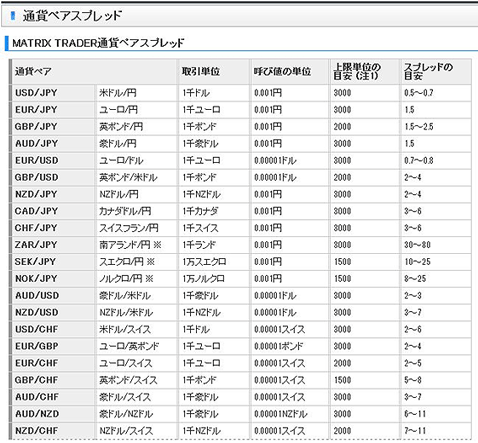
Task: Click the 0.5~0.7 spread value
Action: pyautogui.click(x=419, y=93)
